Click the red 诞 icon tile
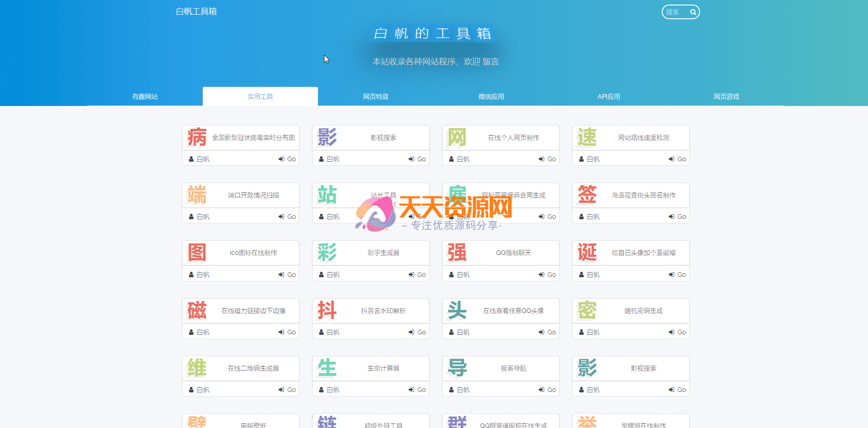 587,253
